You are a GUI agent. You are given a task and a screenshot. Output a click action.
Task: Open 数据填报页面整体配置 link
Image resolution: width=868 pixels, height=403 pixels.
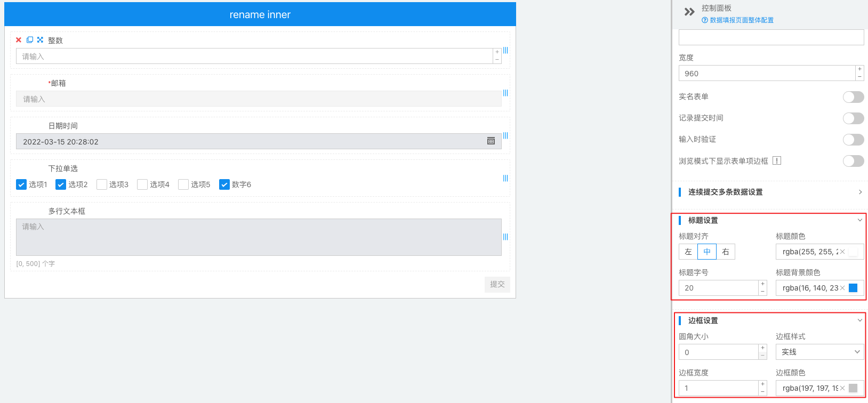pos(742,20)
